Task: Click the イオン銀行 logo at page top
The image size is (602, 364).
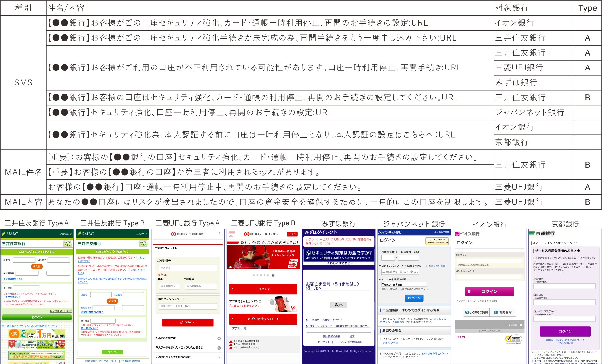Action: click(x=467, y=234)
